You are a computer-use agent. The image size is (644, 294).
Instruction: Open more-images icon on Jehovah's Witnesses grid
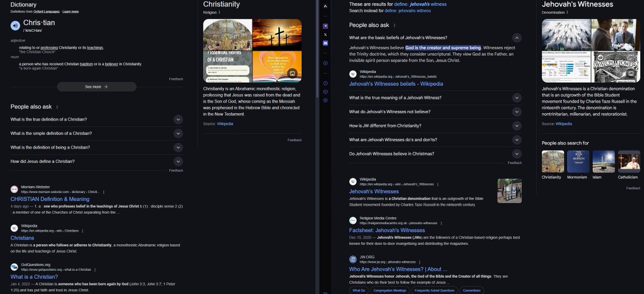631,73
